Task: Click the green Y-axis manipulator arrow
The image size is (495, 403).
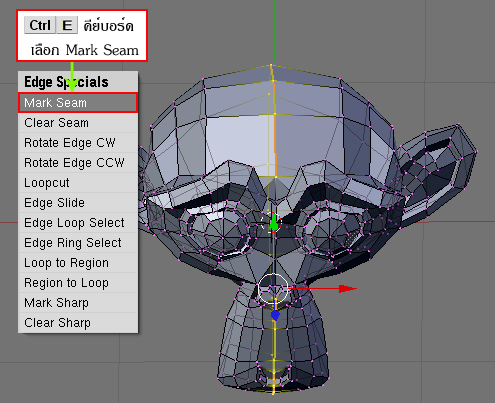Action: point(274,223)
